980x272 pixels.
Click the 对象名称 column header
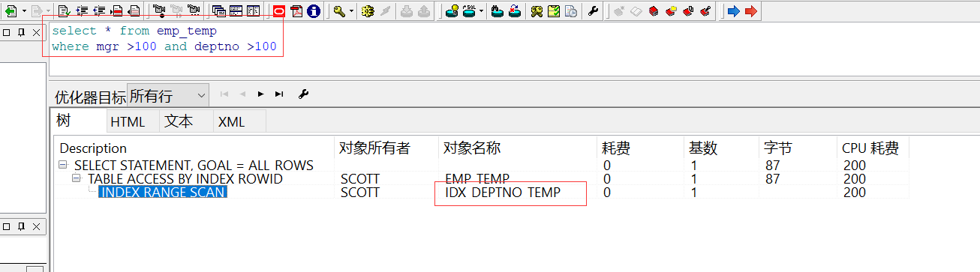[x=518, y=148]
